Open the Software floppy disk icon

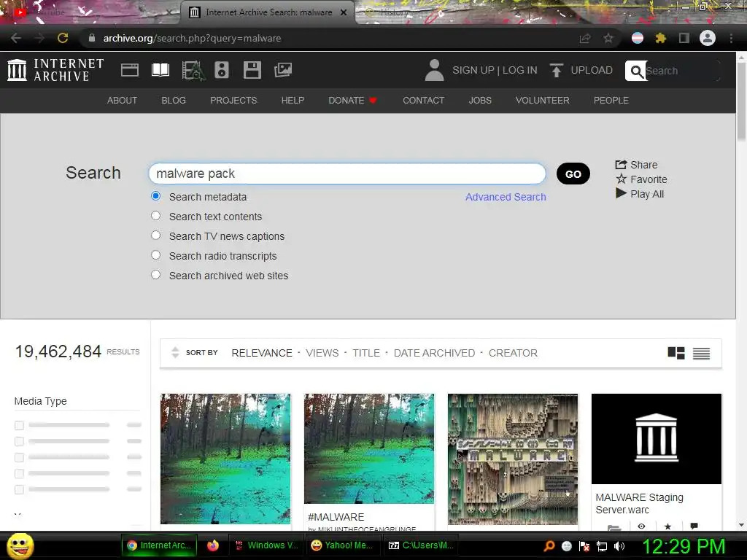(252, 70)
